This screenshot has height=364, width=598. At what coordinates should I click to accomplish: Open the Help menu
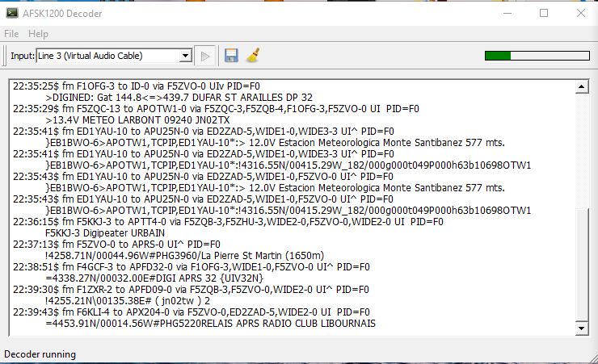pos(38,34)
